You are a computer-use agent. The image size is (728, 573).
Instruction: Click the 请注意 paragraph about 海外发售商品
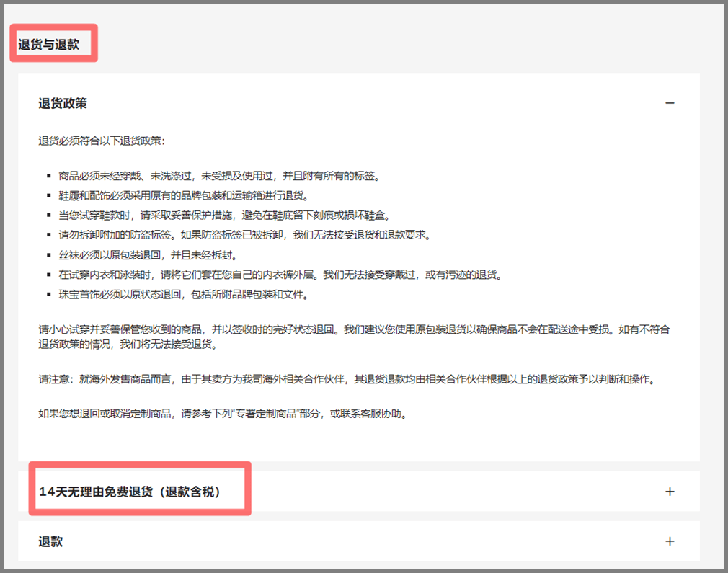(346, 379)
